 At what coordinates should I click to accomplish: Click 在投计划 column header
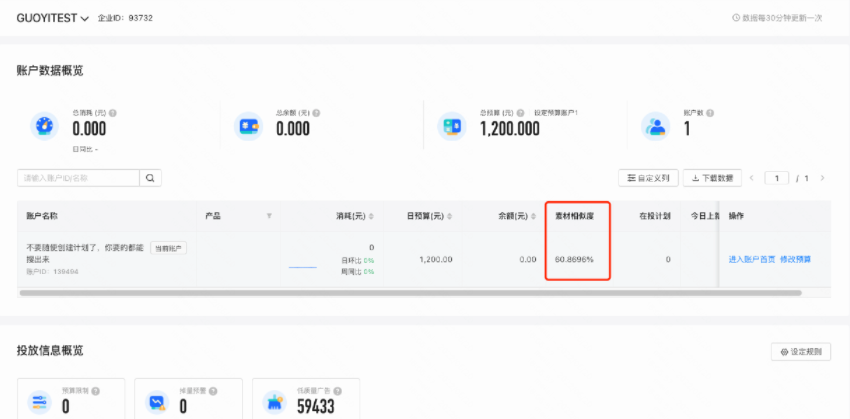(655, 216)
